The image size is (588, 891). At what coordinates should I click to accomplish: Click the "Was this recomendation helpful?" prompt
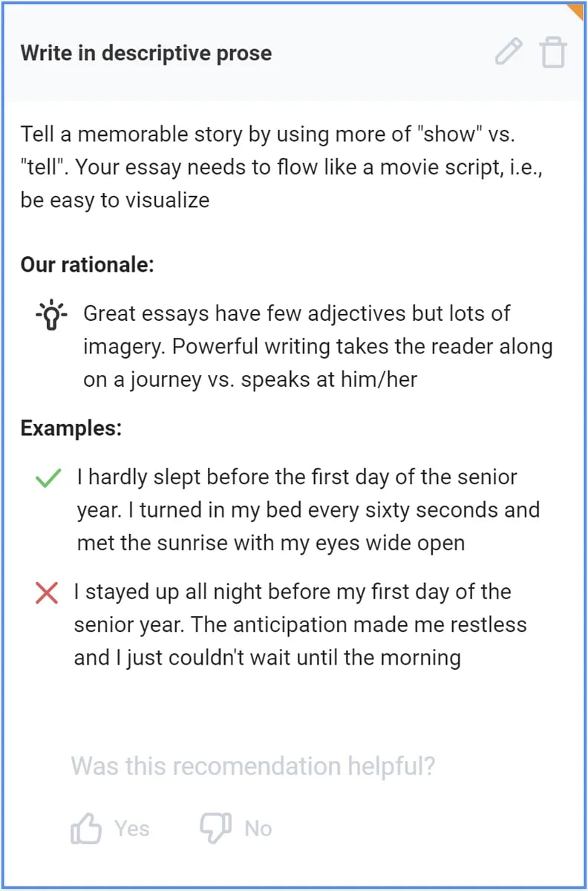253,766
